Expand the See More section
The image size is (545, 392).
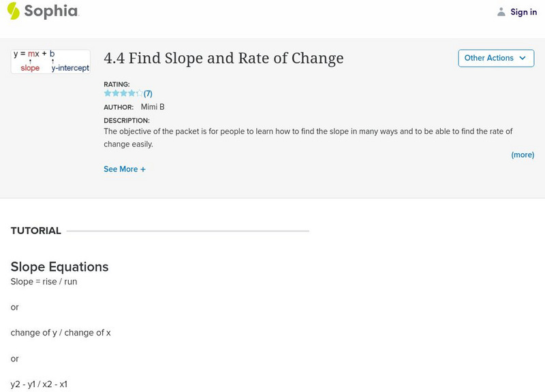coord(121,169)
